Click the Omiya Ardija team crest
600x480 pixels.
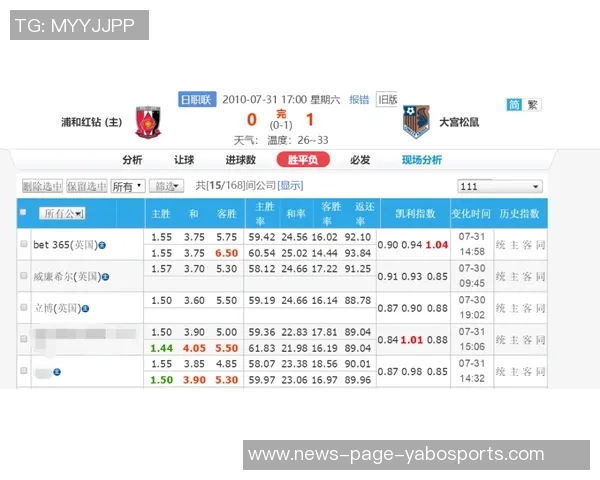click(x=415, y=122)
